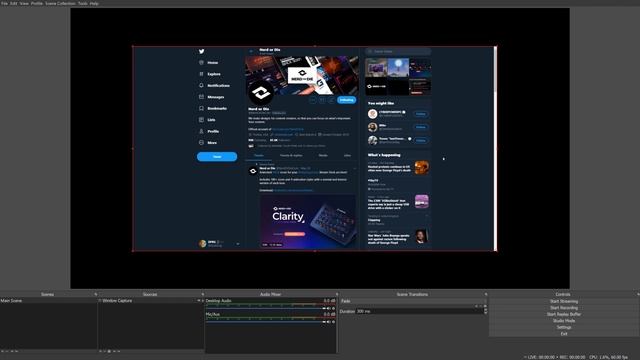This screenshot has width=640, height=360.
Task: Open OBS Settings from Controls
Action: pyautogui.click(x=564, y=327)
